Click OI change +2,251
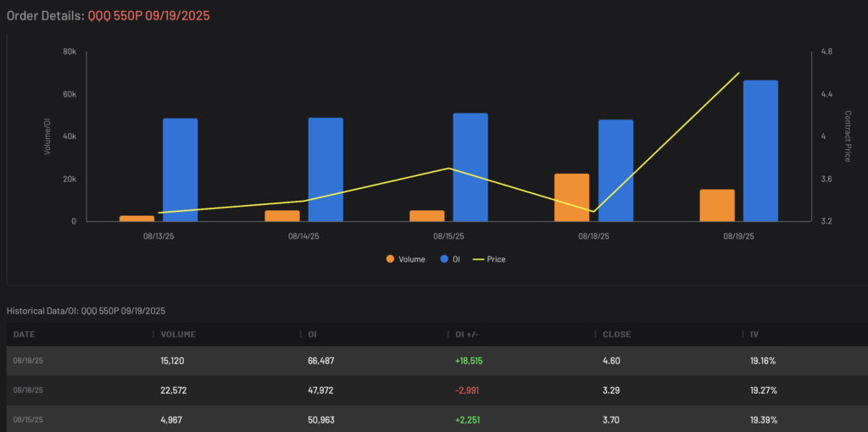Image resolution: width=868 pixels, height=432 pixels. point(467,420)
